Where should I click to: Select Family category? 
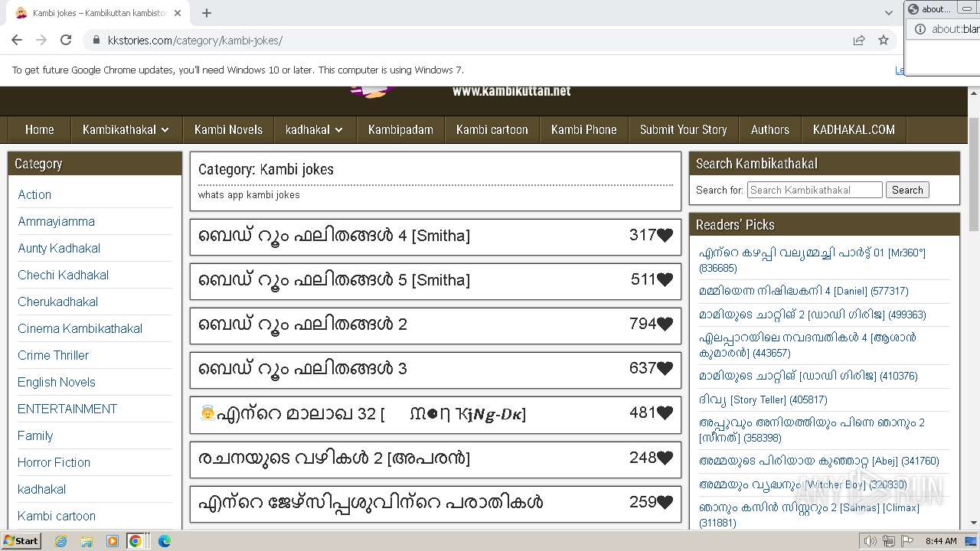(35, 435)
